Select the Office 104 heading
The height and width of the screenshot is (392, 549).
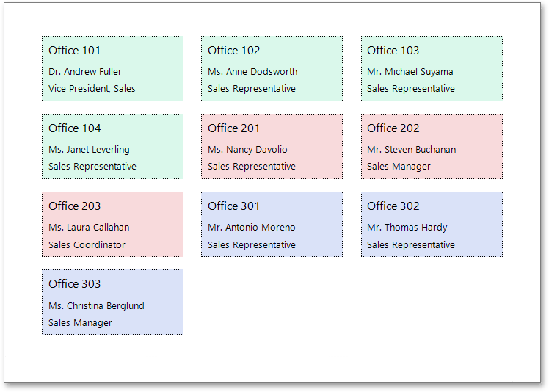click(75, 128)
